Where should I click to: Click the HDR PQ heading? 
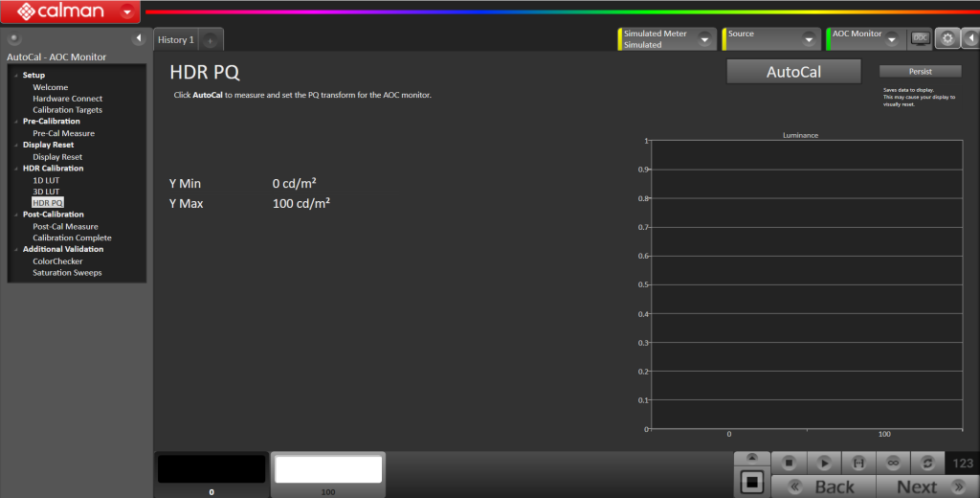tap(205, 72)
